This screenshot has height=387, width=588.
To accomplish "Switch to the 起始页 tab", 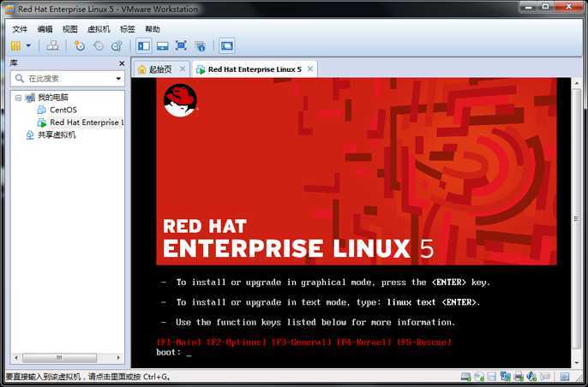I will click(x=161, y=69).
